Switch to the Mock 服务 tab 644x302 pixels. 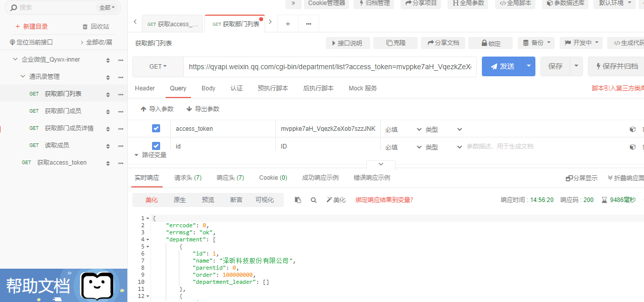click(x=363, y=88)
